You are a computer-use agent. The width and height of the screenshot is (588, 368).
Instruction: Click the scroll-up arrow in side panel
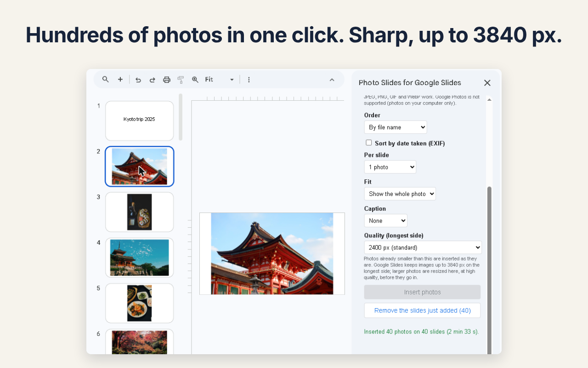click(489, 99)
